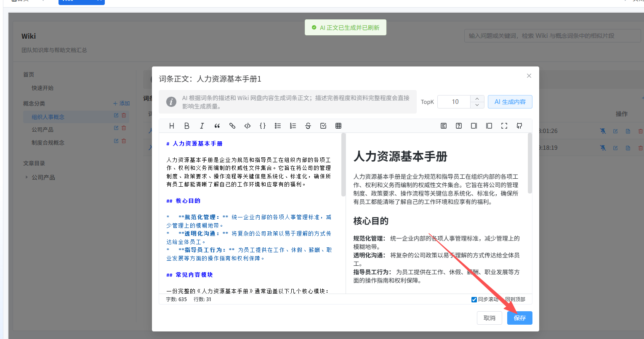Toggle bold formatting in the editor toolbar
The image size is (644, 339).
click(x=187, y=126)
